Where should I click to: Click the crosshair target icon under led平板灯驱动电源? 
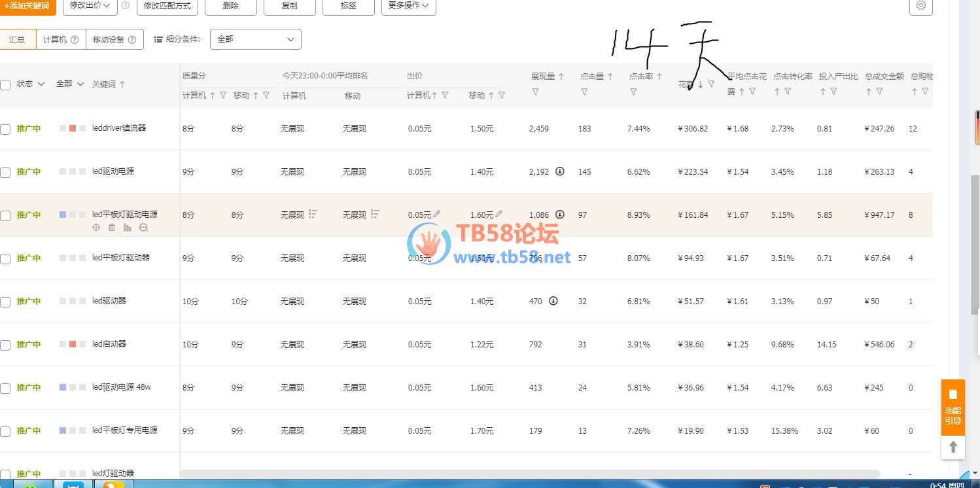click(96, 228)
